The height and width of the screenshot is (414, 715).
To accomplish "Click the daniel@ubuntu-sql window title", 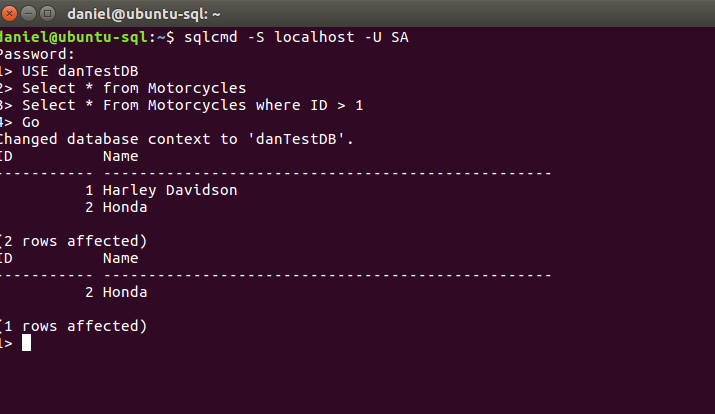I will (144, 14).
